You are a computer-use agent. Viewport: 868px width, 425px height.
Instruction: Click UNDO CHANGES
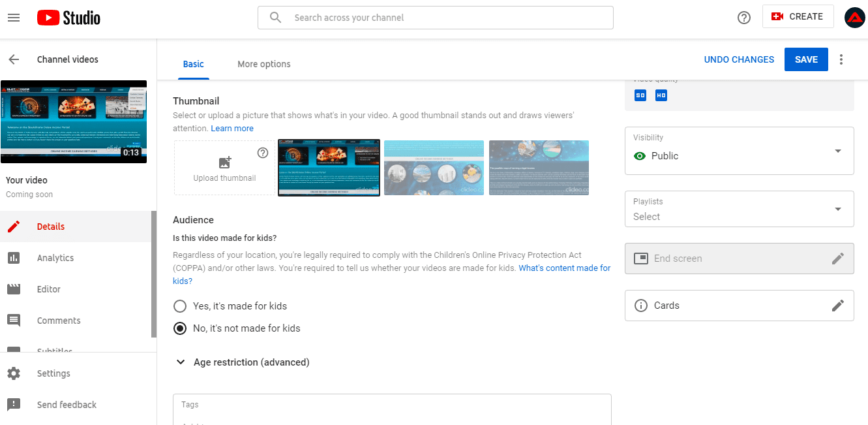coord(739,59)
